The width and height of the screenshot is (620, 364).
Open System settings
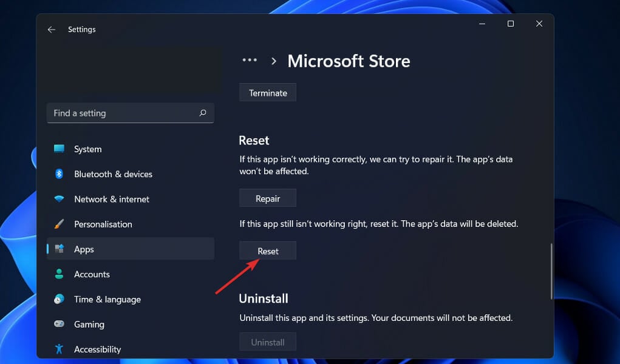click(131, 149)
